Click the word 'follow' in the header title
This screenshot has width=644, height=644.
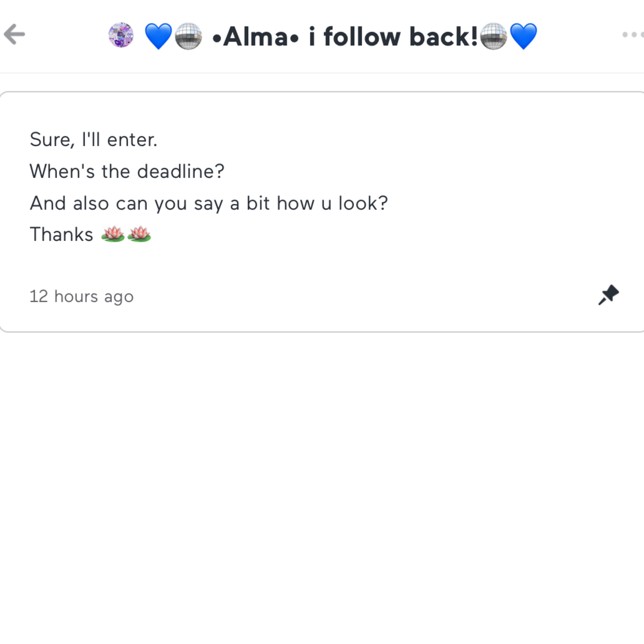point(362,37)
